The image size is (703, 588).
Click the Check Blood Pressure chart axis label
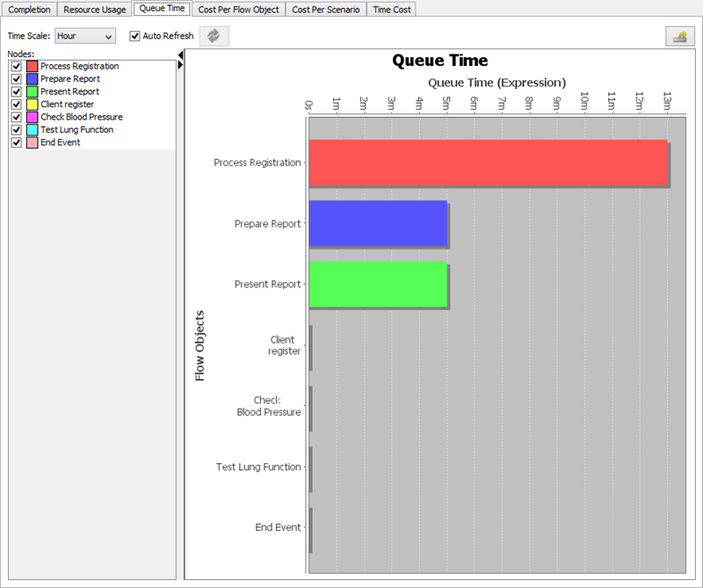coord(269,406)
